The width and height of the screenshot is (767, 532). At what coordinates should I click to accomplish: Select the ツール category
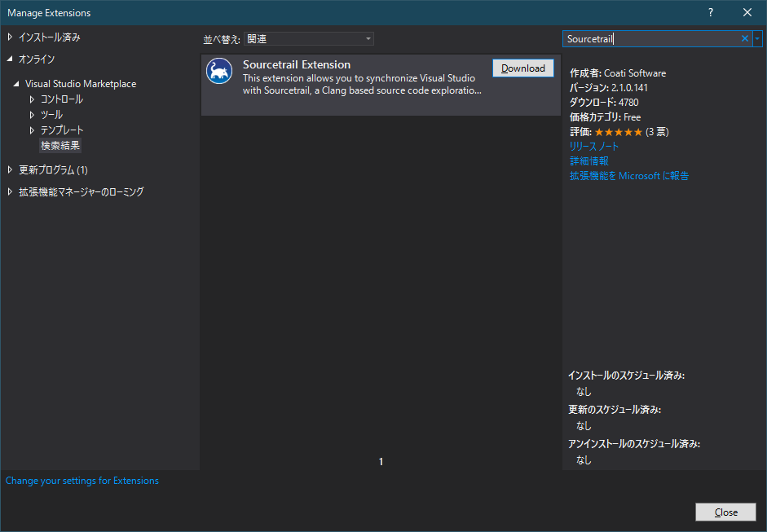pos(51,114)
